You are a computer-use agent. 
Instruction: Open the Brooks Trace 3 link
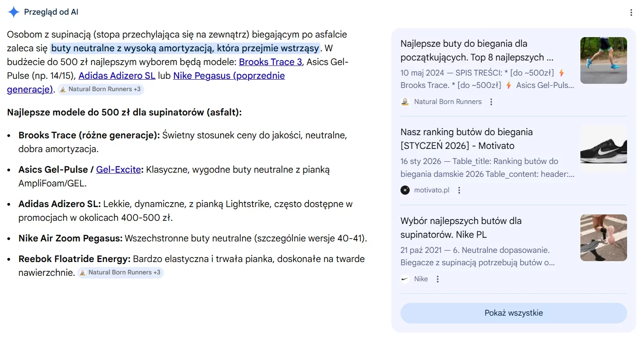(270, 62)
